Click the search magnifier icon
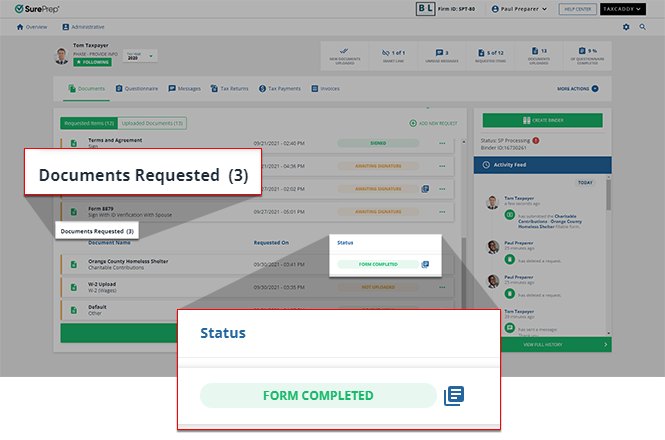Viewport: 665px width, 440px height. click(643, 27)
